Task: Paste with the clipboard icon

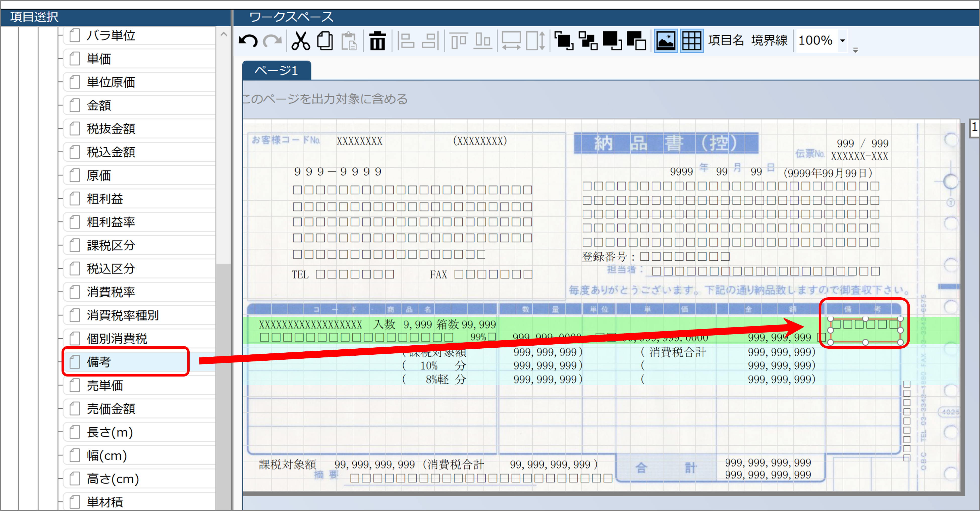Action: [x=349, y=40]
